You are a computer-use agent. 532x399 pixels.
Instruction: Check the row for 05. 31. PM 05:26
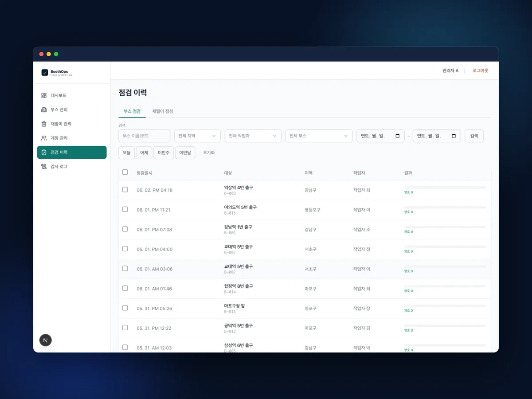pyautogui.click(x=125, y=308)
